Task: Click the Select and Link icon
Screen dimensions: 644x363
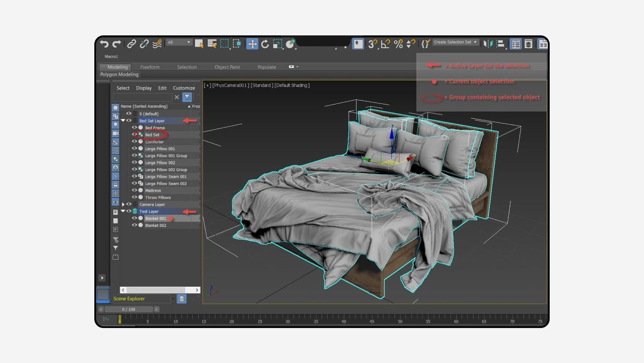Action: pos(131,44)
